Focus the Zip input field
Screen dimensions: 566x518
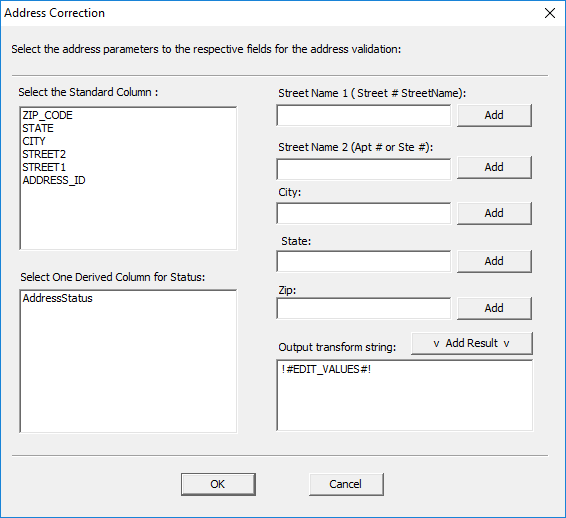363,308
